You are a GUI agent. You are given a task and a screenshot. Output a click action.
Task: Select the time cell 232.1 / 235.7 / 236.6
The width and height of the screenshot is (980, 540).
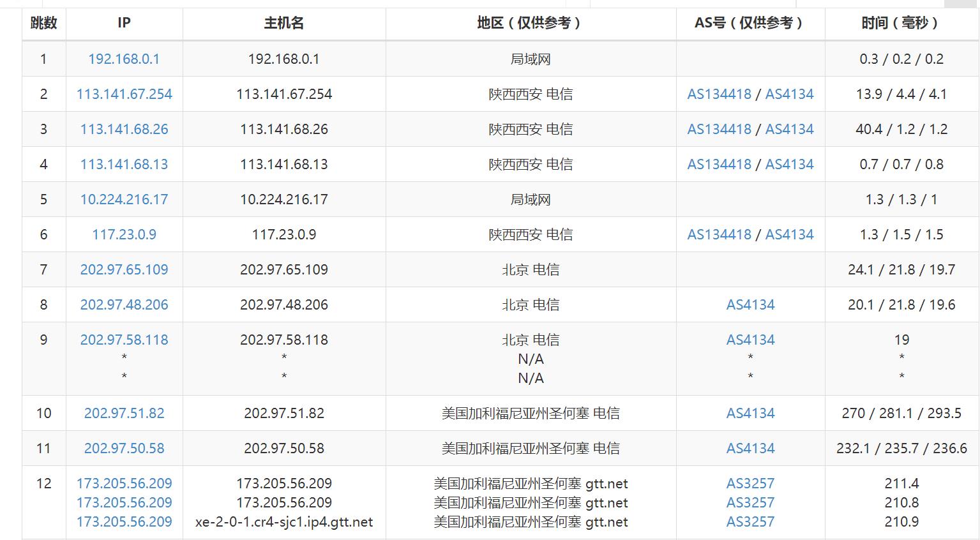901,448
